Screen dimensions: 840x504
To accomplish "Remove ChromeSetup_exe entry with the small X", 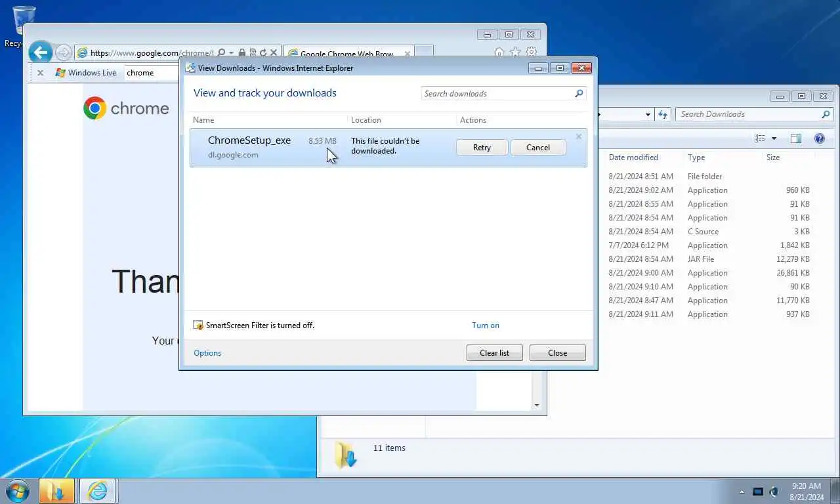I will click(579, 136).
